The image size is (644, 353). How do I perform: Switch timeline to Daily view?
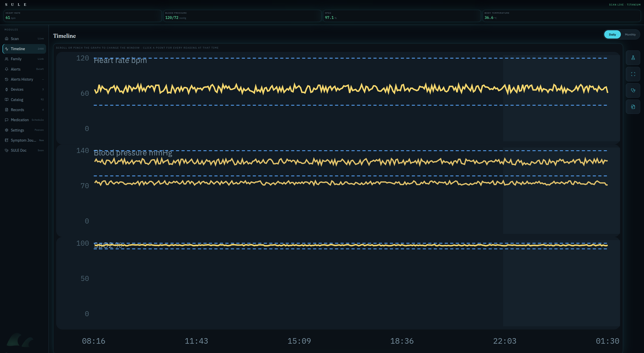pos(612,35)
